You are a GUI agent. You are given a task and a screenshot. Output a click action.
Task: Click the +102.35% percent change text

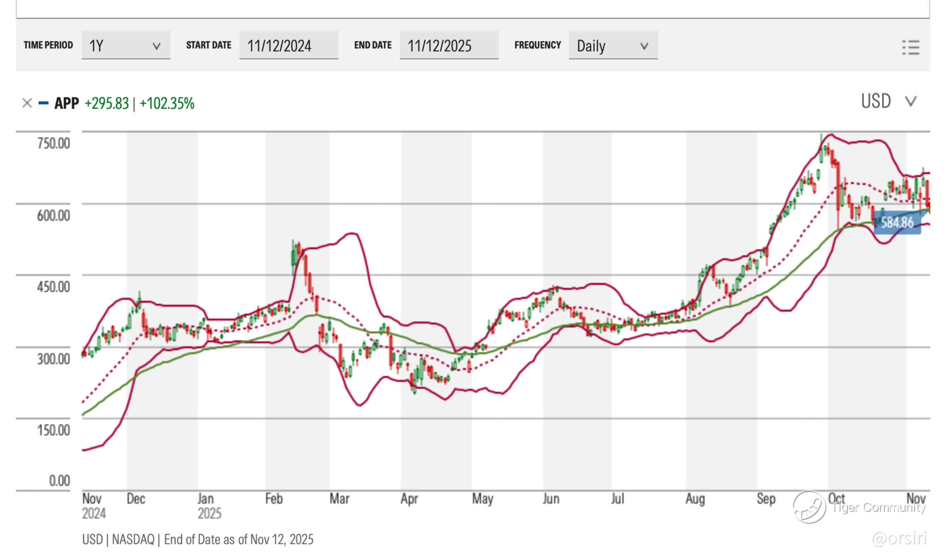click(167, 103)
